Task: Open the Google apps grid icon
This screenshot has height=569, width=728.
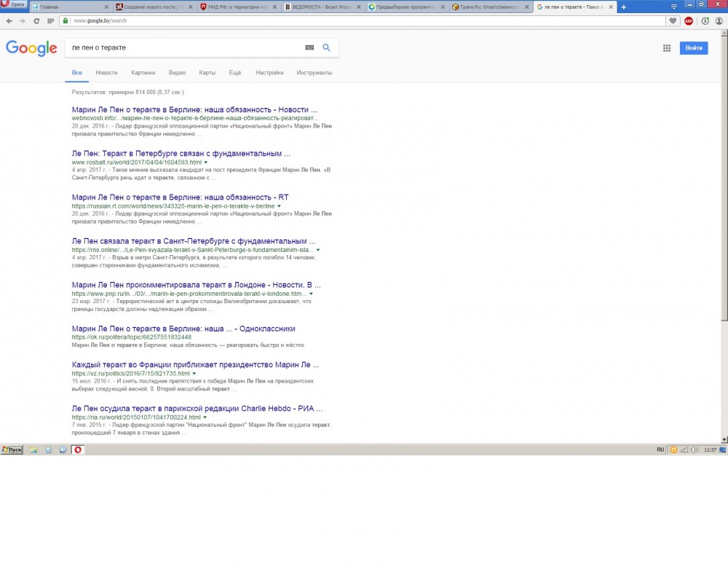Action: (667, 48)
